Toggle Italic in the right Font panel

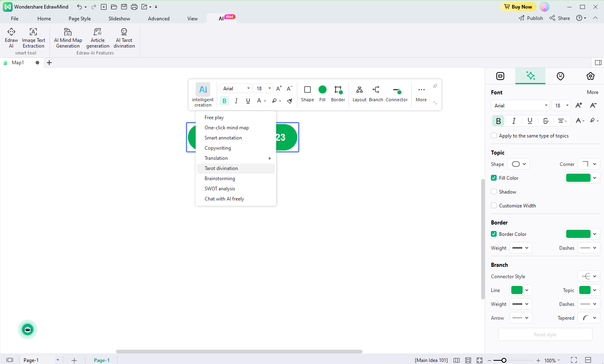(514, 121)
